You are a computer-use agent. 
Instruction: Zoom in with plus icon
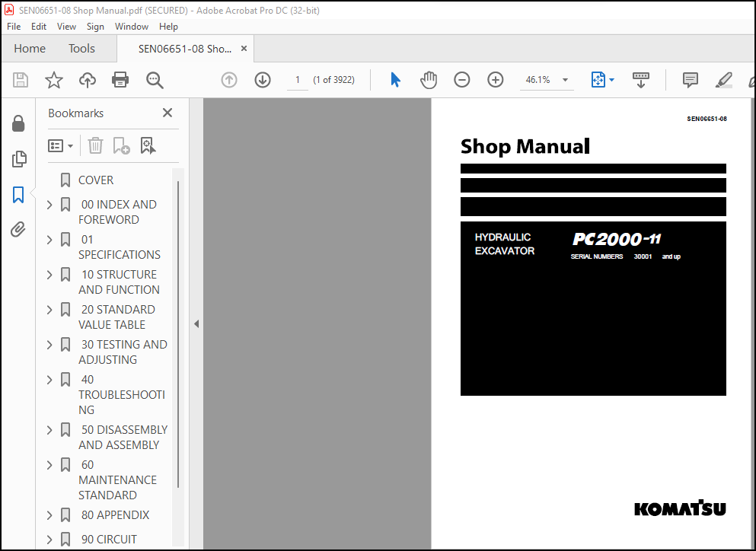click(495, 80)
